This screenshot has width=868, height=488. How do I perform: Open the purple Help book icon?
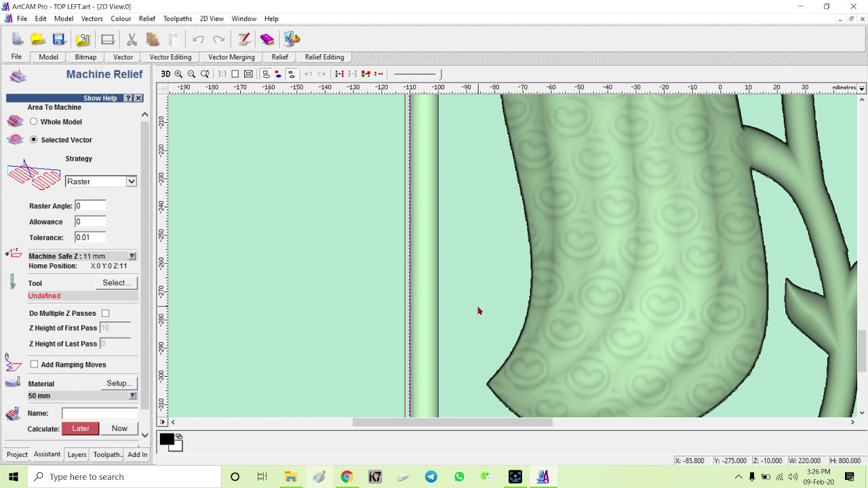click(x=267, y=39)
